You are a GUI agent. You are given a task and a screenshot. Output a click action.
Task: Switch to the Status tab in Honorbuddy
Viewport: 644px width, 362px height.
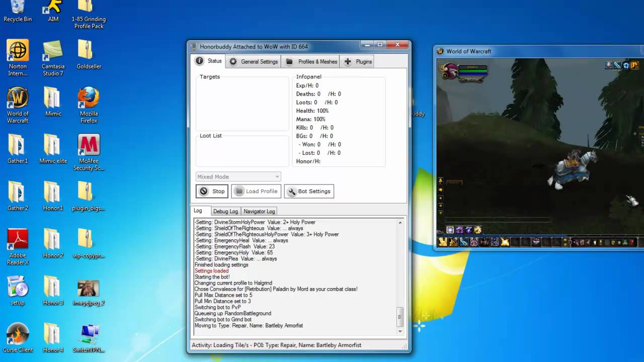coord(209,61)
